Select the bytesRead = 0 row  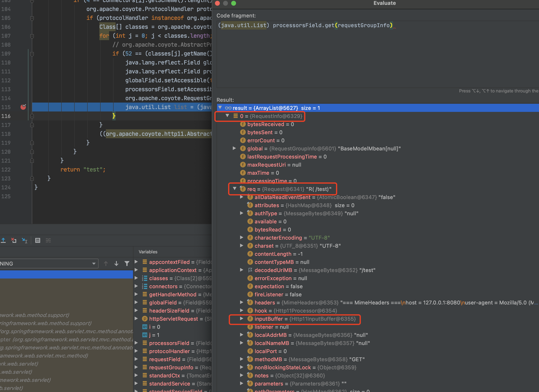click(378, 229)
